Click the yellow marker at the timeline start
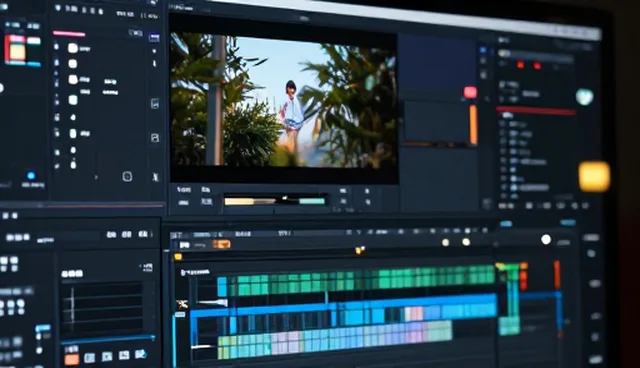Image resolution: width=640 pixels, height=368 pixels. pos(178,257)
